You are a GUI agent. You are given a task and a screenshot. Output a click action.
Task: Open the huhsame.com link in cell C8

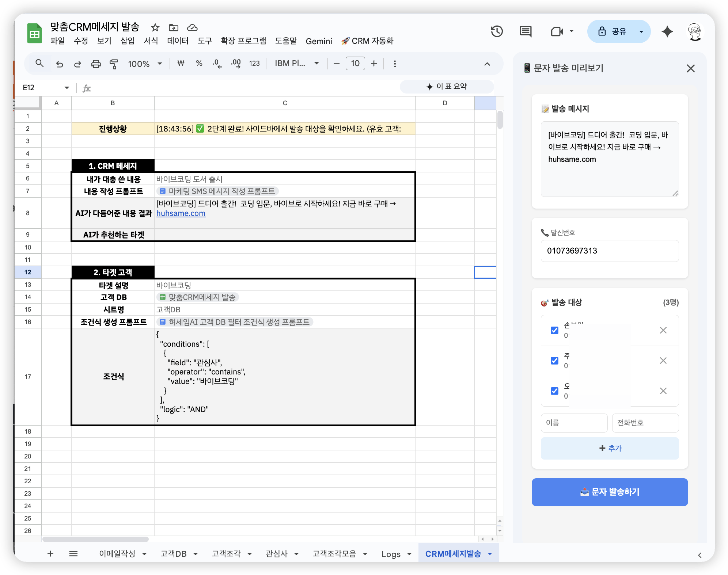tap(181, 213)
